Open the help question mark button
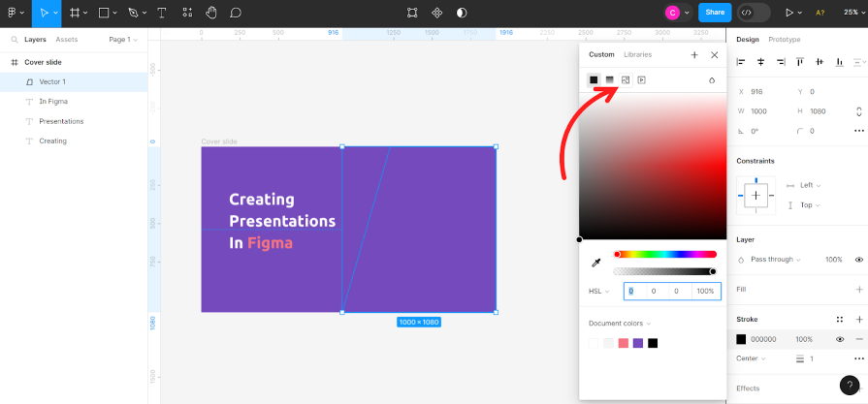868x404 pixels. pos(850,385)
